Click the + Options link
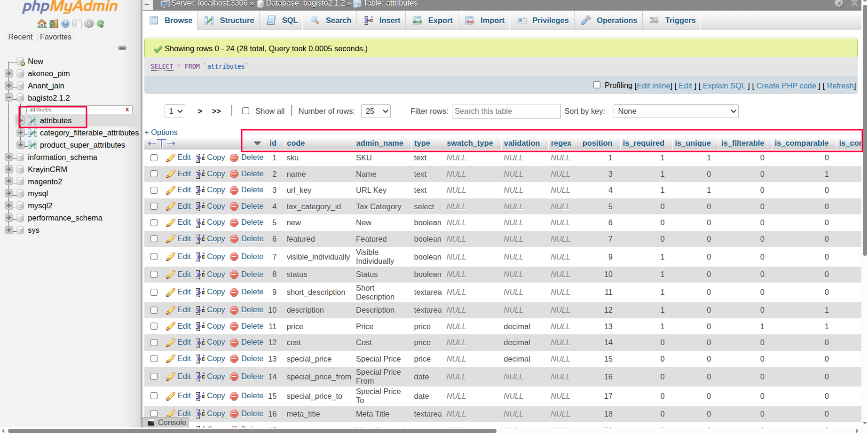Image resolution: width=868 pixels, height=434 pixels. [x=161, y=133]
